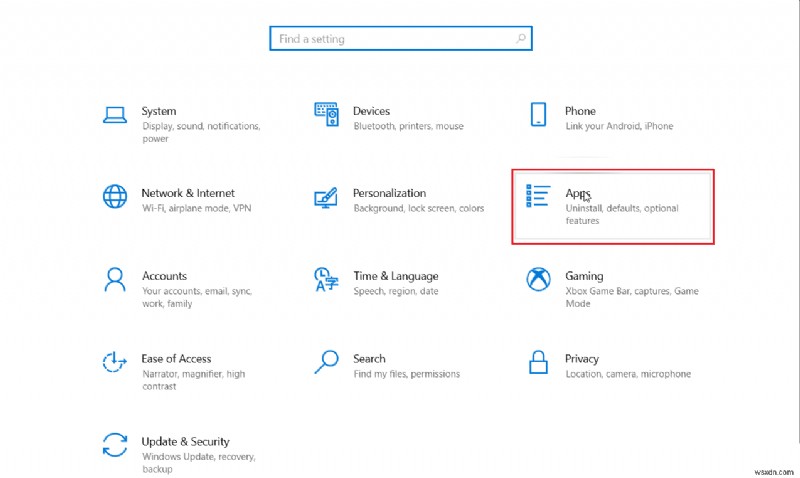Click the search magnifier in search box
Viewport: 800px width, 478px height.
click(x=521, y=39)
